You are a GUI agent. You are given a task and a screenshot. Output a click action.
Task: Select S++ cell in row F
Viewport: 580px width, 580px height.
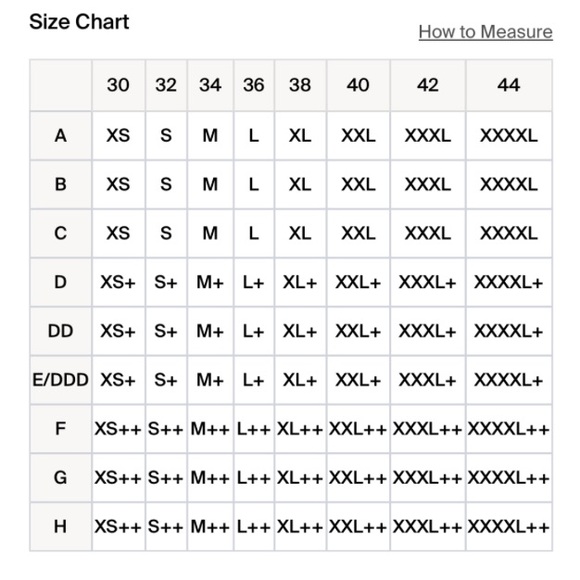166,429
